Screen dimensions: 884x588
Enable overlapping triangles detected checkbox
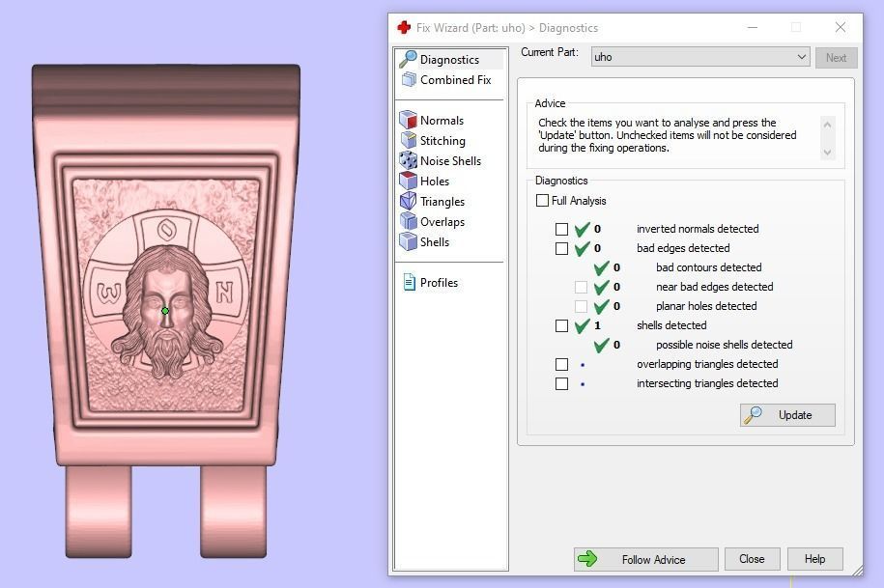[x=561, y=364]
